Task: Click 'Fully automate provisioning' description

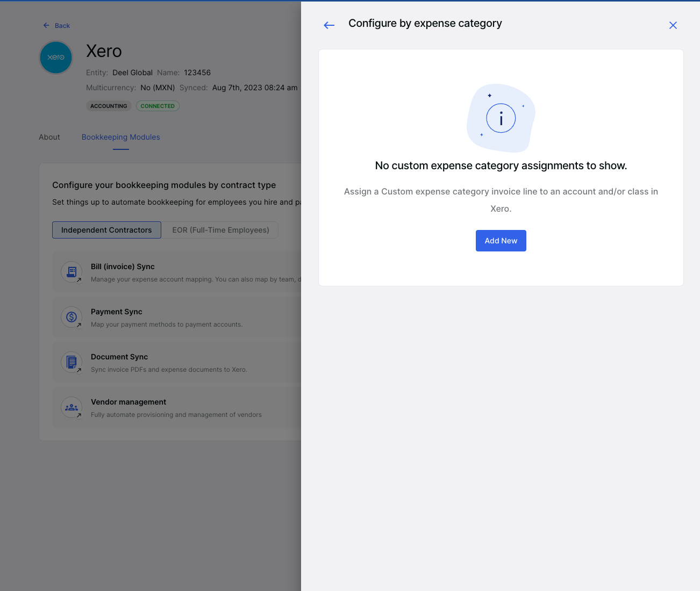Action: click(x=176, y=415)
